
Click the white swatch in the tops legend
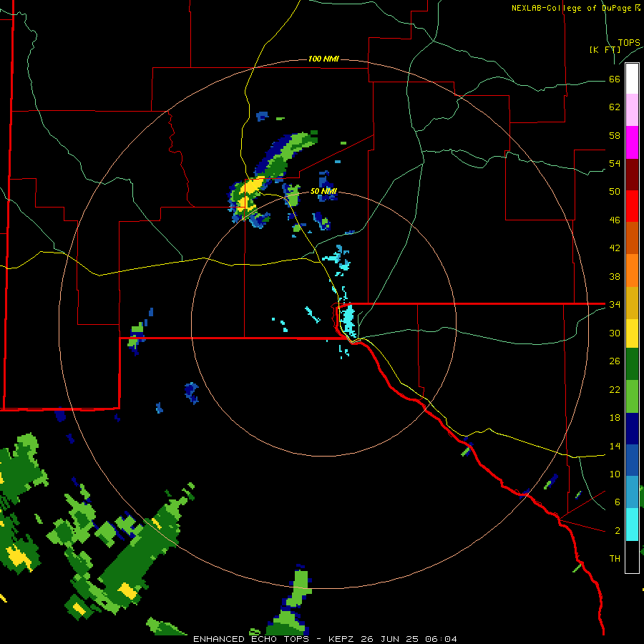tap(632, 79)
